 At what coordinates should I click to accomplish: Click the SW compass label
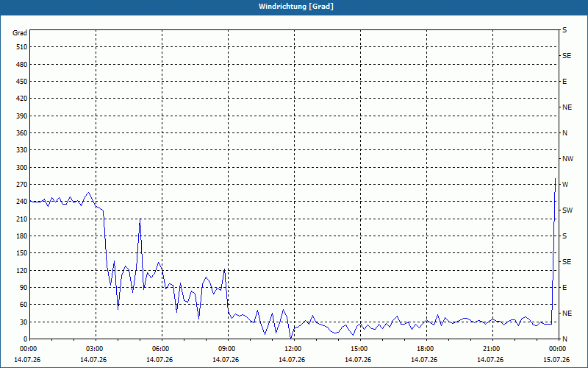567,210
